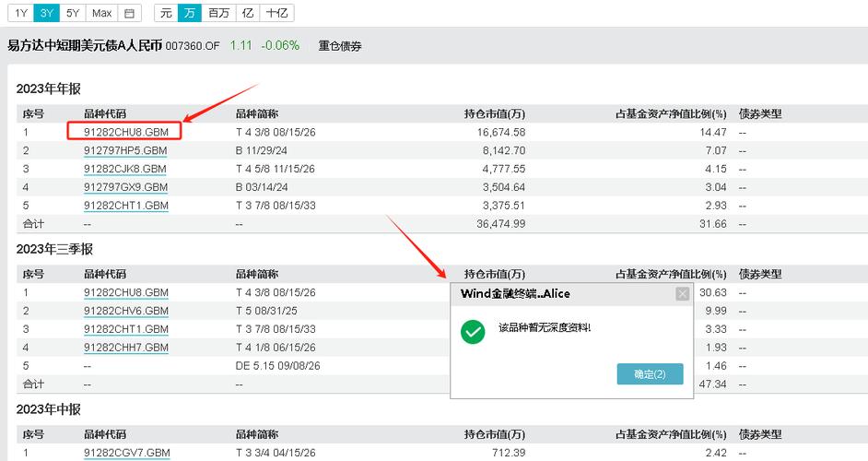Switch unit to 万
This screenshot has height=461, width=868.
[x=189, y=13]
